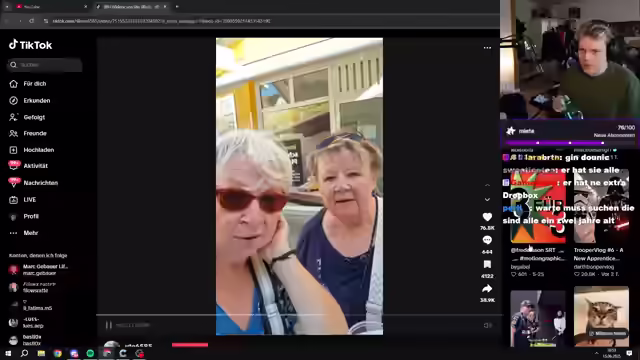The height and width of the screenshot is (360, 640).
Task: Open the police officers video thumbnail
Action: 538,319
